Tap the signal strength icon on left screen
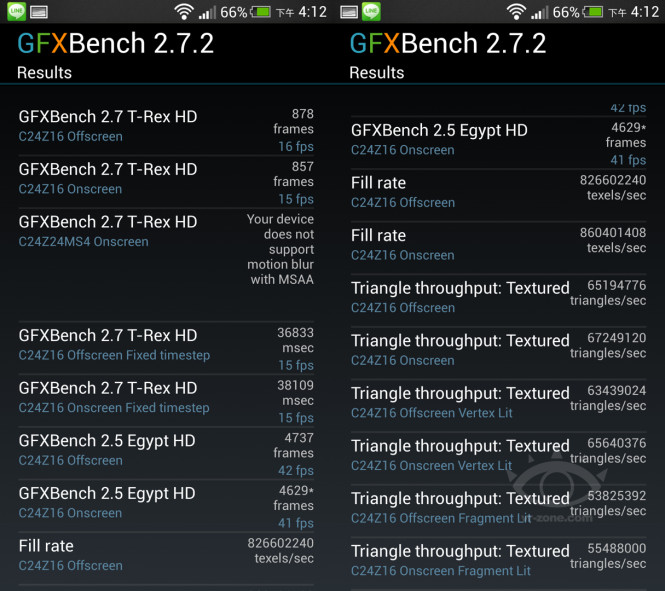 [207, 12]
